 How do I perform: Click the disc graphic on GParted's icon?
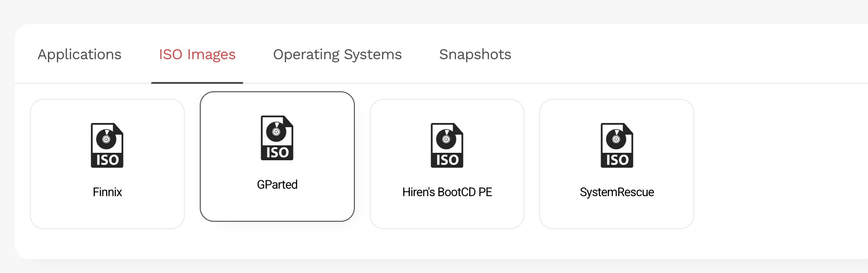coord(276,131)
